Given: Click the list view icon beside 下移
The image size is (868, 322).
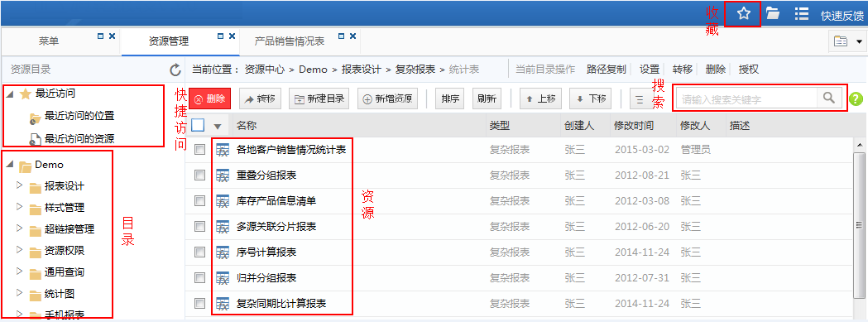Looking at the screenshot, I should point(640,99).
